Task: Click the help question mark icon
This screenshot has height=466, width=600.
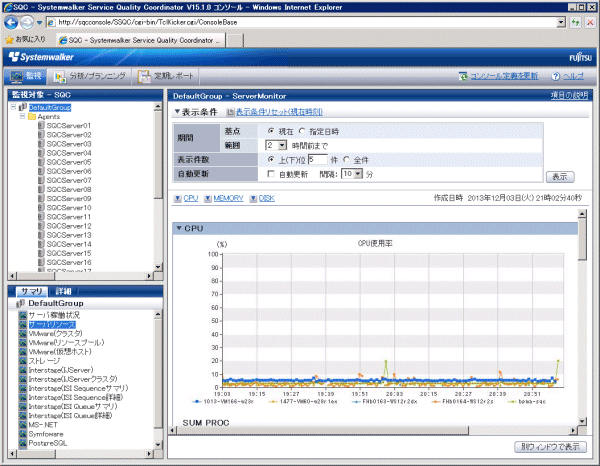Action: pos(556,76)
